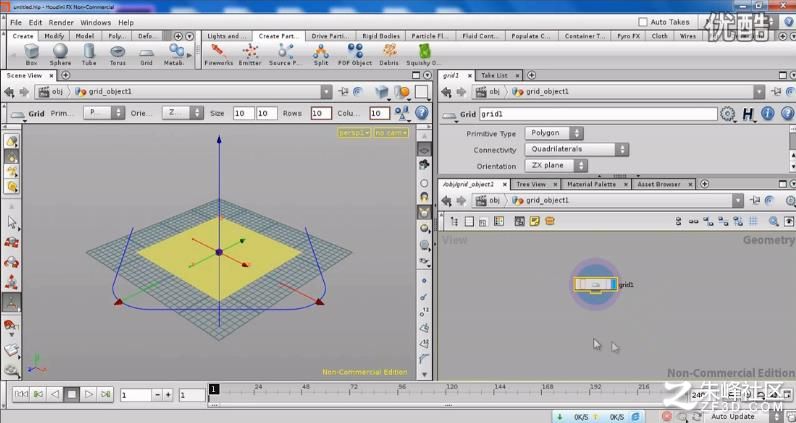796x423 pixels.
Task: Select the Metaball shelf tool
Action: click(175, 54)
